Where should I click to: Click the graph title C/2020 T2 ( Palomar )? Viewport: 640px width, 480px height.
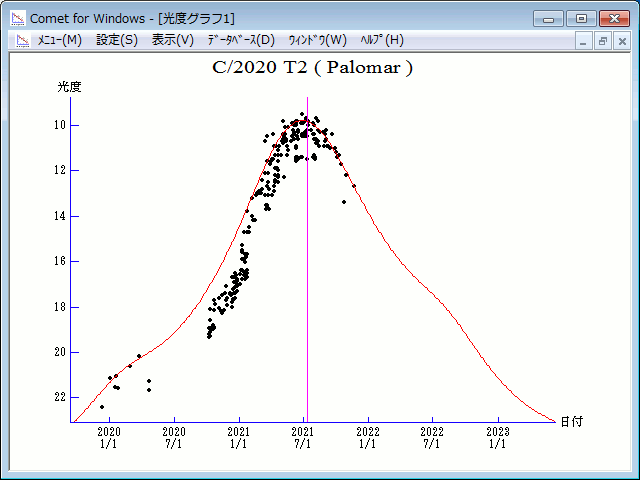[313, 68]
